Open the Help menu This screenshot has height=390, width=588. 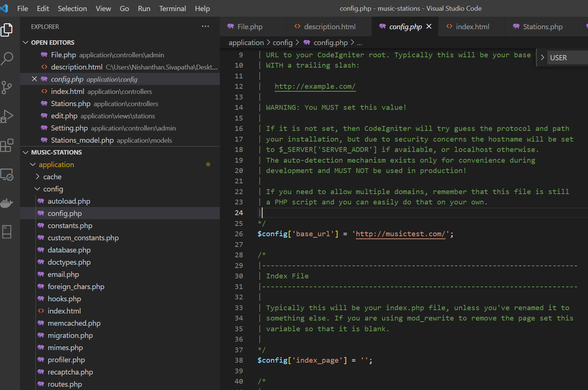(202, 8)
